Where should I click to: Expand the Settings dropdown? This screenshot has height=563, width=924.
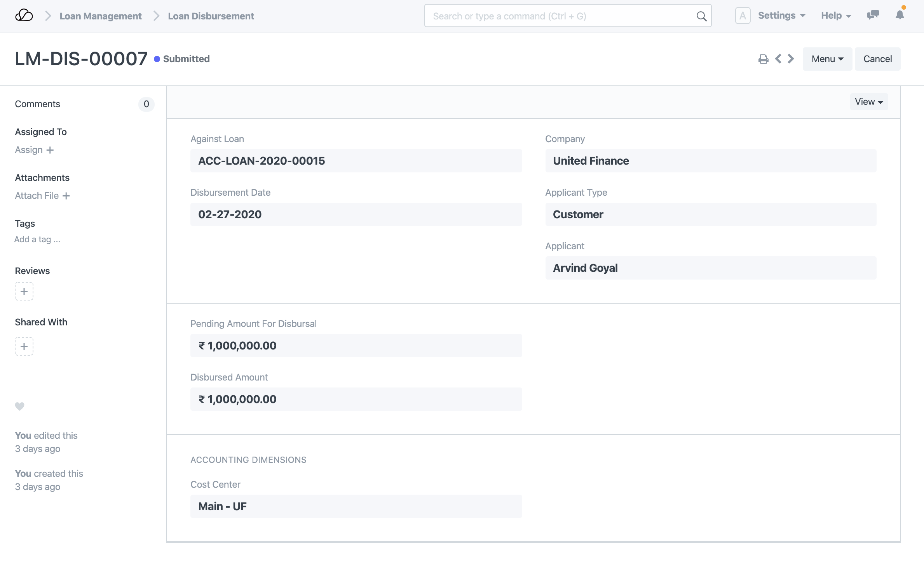[x=781, y=16]
